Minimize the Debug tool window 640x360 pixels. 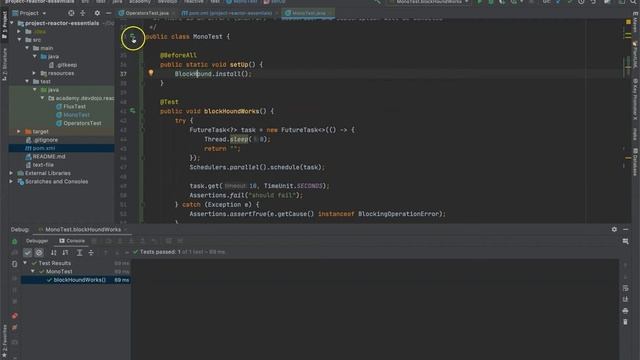point(626,229)
